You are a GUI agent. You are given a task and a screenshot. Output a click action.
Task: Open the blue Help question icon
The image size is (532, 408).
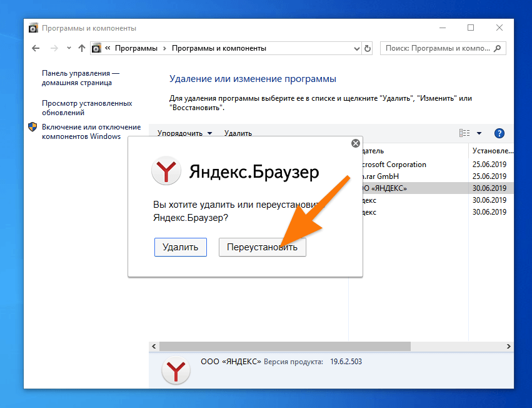pyautogui.click(x=499, y=133)
